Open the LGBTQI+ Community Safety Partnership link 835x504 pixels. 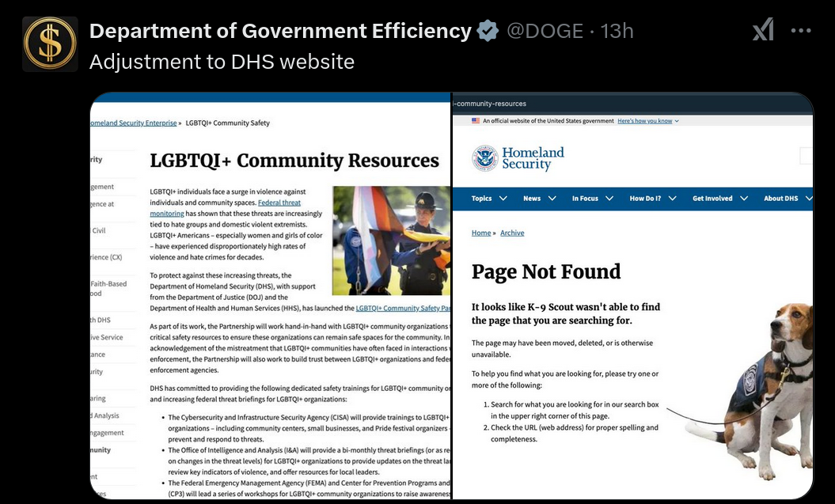403,308
